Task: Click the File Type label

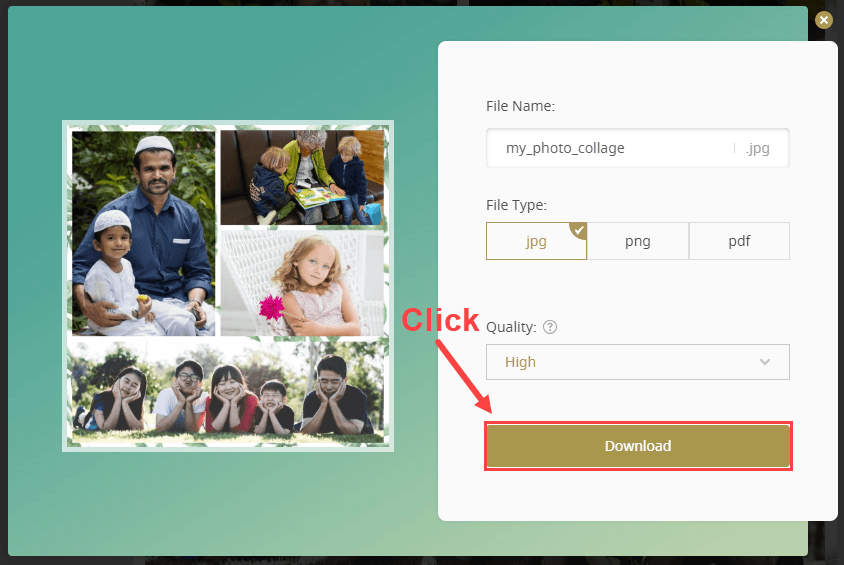Action: (x=516, y=205)
